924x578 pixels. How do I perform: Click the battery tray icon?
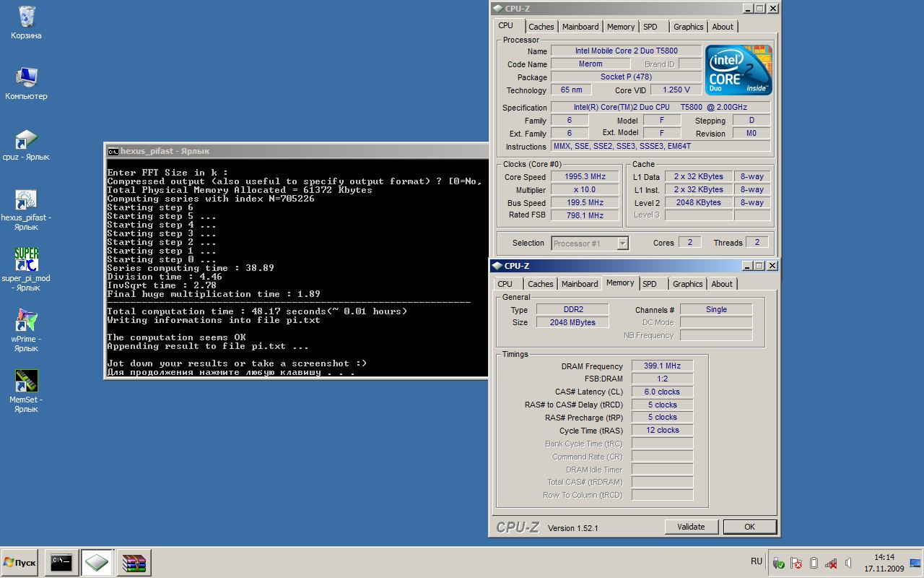pyautogui.click(x=814, y=563)
